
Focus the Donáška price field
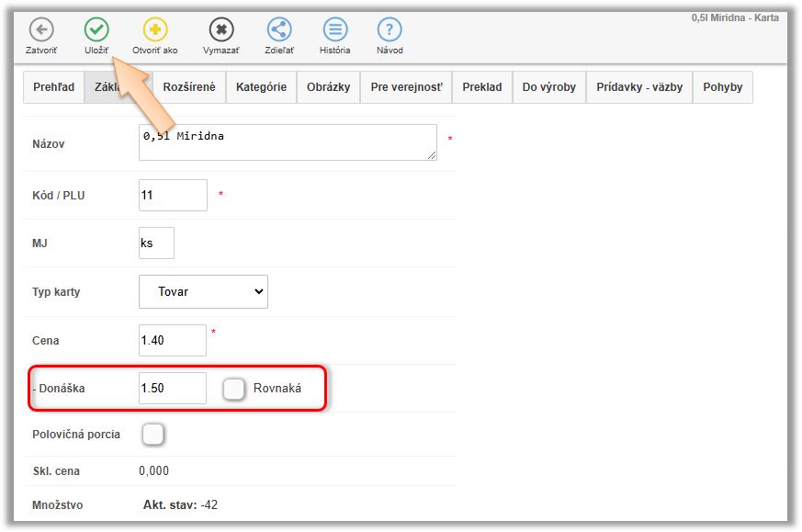(x=173, y=388)
